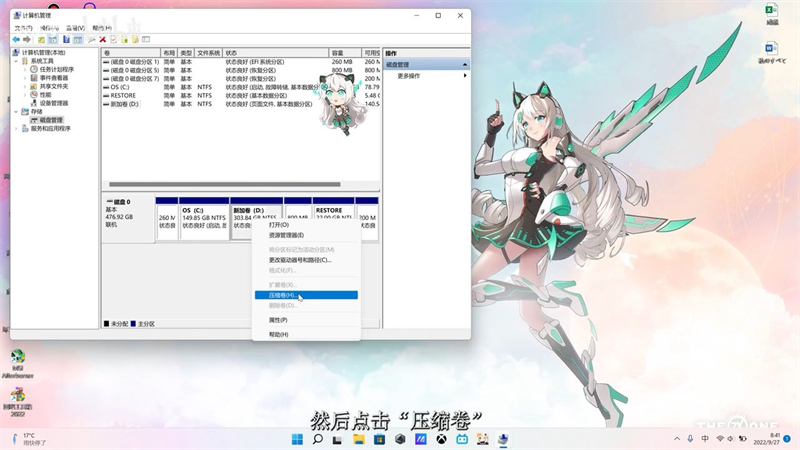This screenshot has width=800, height=450.
Task: Expand the 性能 tree node
Action: [x=24, y=94]
